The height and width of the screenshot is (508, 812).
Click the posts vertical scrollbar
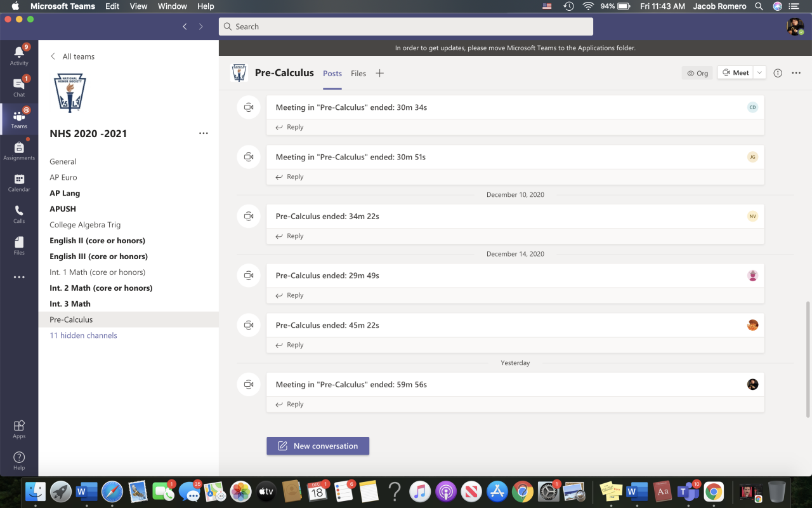(808, 359)
